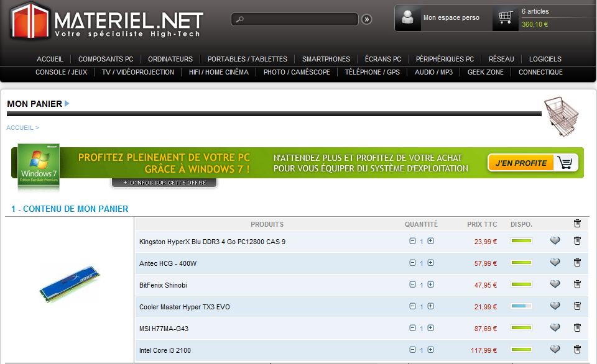Increase quantity of BitFenix Shinobi

pyautogui.click(x=430, y=284)
